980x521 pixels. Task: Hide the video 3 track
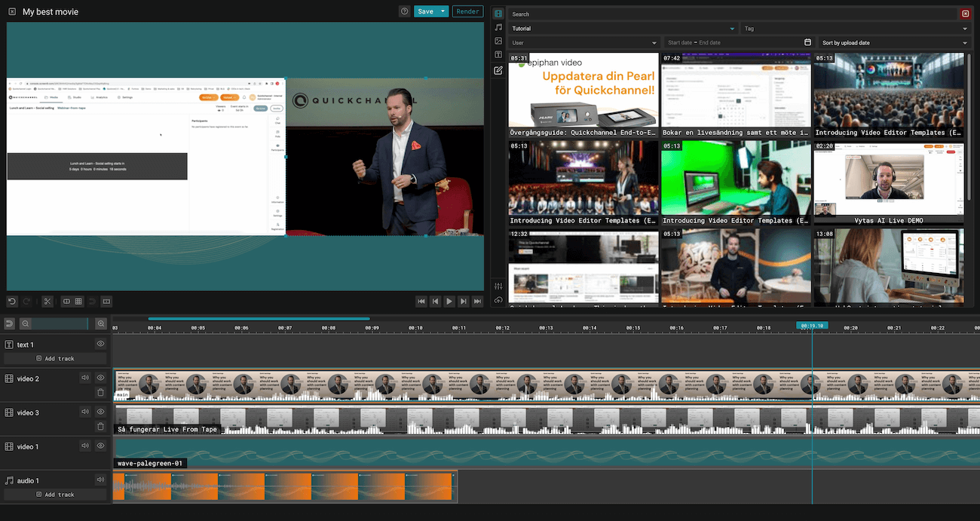click(x=100, y=412)
